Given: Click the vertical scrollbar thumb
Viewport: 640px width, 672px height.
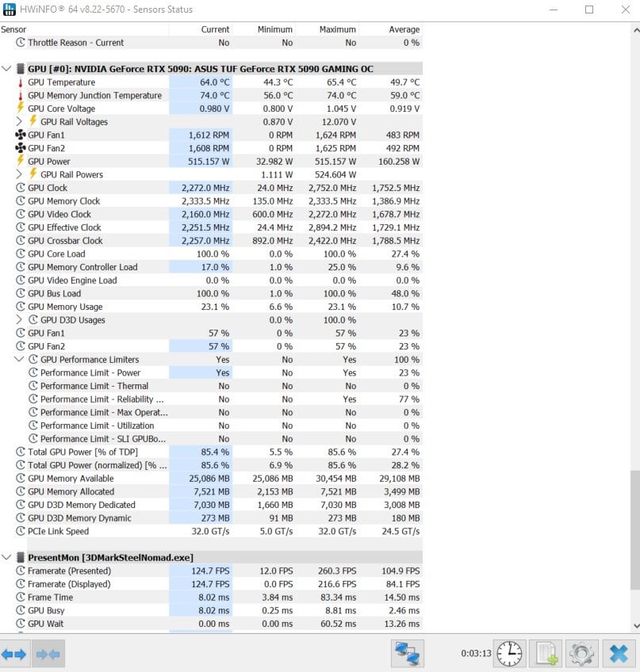Looking at the screenshot, I should 635,530.
